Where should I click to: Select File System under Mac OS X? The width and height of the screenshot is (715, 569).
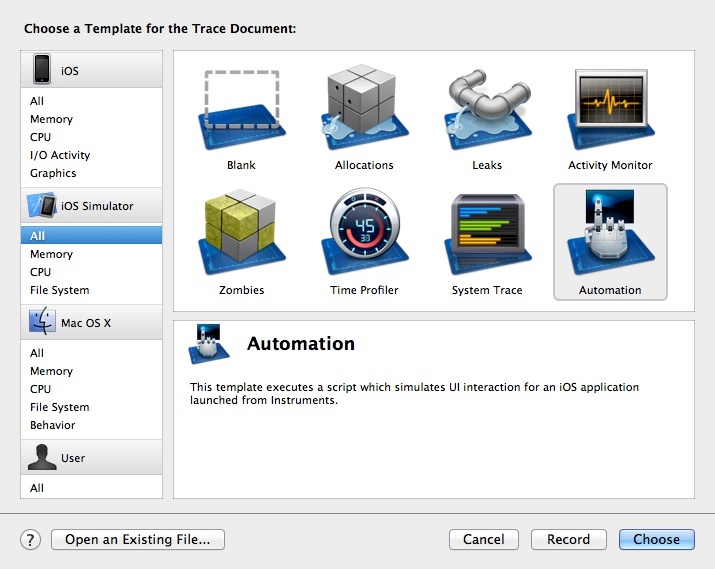[60, 407]
